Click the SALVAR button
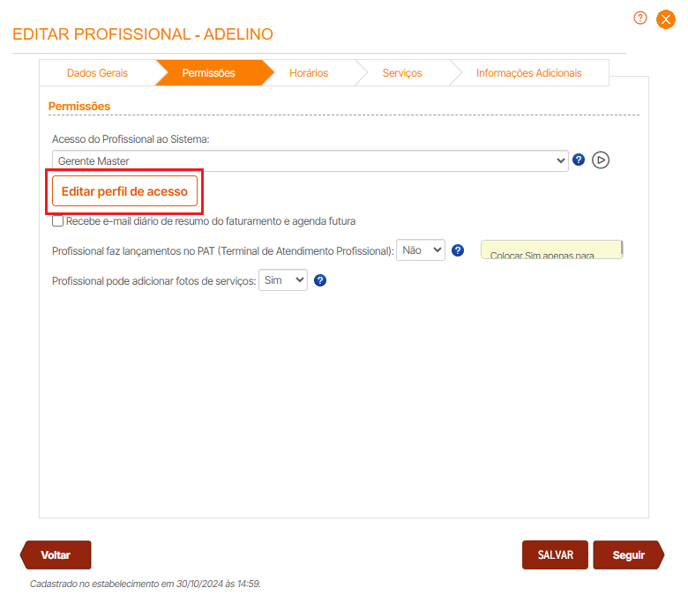Image resolution: width=688 pixels, height=595 pixels. (555, 555)
